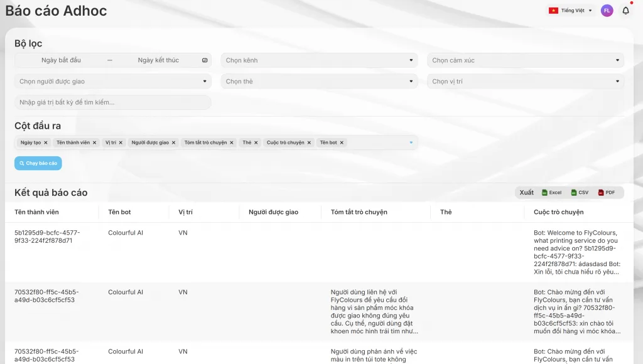Remove the Ngày tạo column tag
This screenshot has width=643, height=364.
tap(45, 142)
